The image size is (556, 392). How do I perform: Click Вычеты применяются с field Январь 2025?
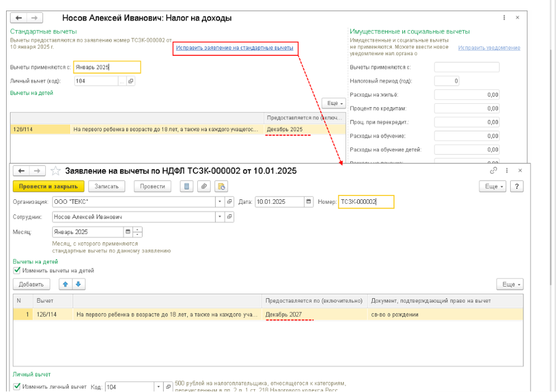(107, 67)
